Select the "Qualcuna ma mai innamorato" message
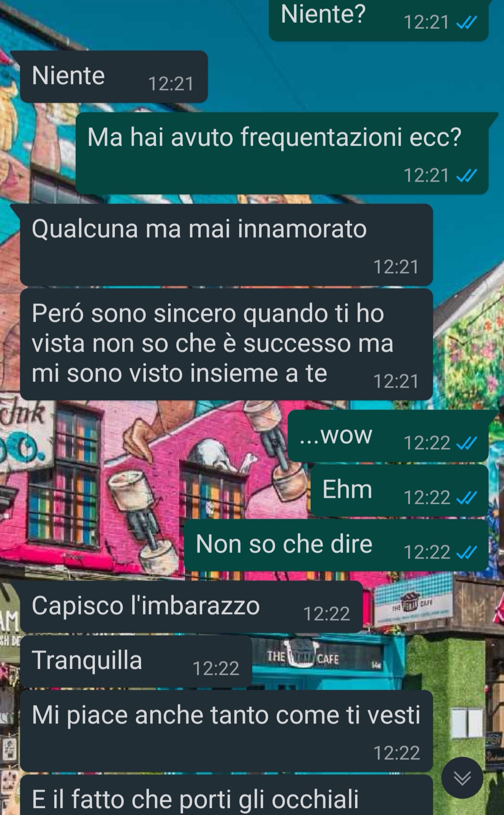This screenshot has width=504, height=815. pyautogui.click(x=227, y=245)
